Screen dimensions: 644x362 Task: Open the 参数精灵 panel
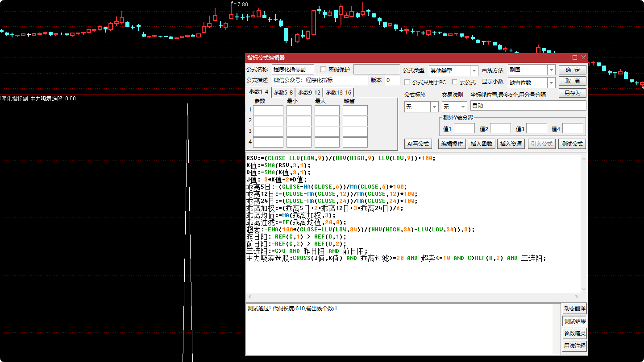pyautogui.click(x=574, y=333)
